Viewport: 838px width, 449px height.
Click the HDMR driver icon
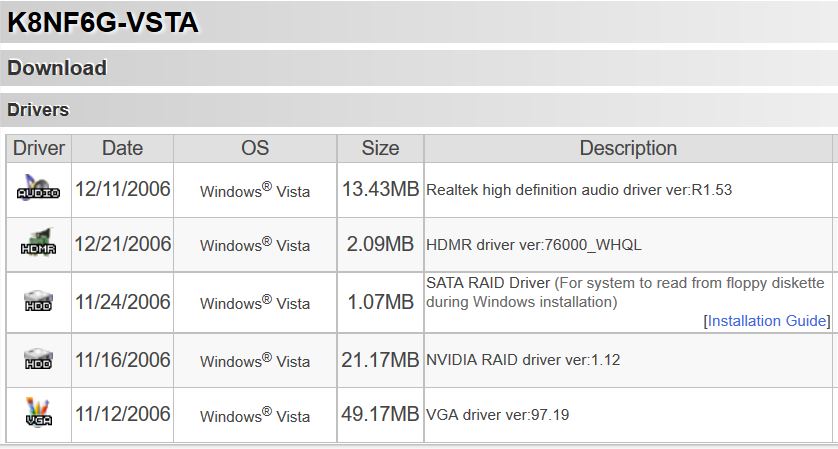(x=38, y=243)
